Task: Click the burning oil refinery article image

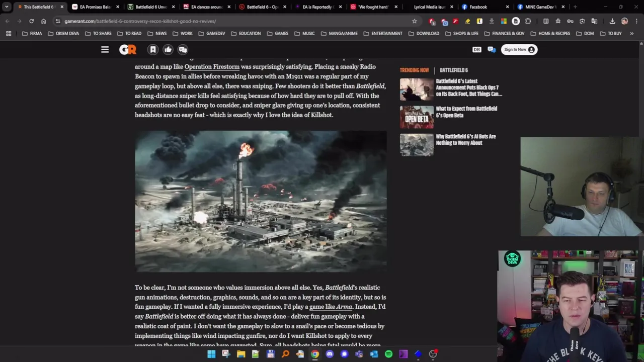Action: [x=261, y=201]
